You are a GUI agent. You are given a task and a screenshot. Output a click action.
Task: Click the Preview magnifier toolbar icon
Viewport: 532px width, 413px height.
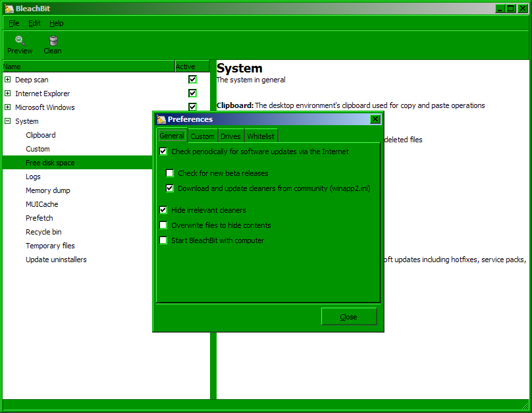click(x=20, y=41)
